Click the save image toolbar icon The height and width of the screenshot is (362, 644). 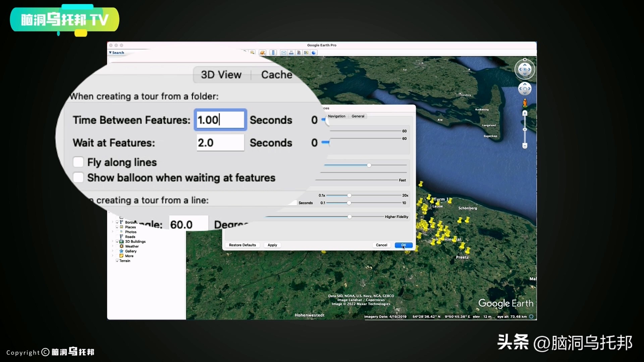click(299, 53)
